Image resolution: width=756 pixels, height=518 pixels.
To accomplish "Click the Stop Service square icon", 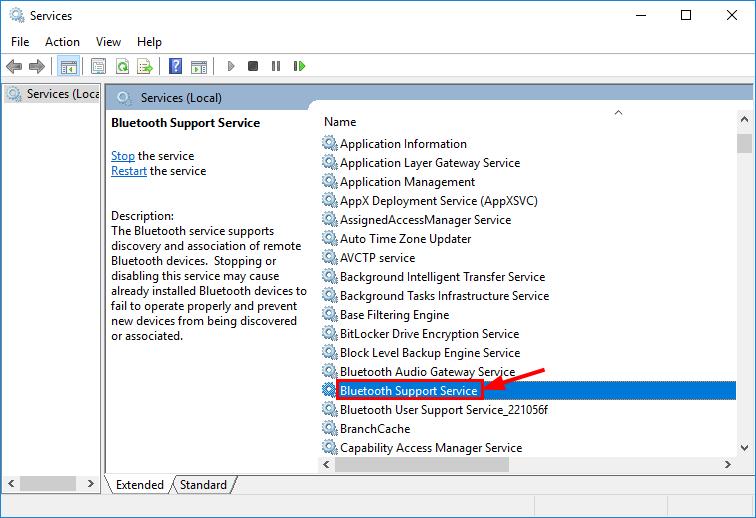I will point(253,66).
